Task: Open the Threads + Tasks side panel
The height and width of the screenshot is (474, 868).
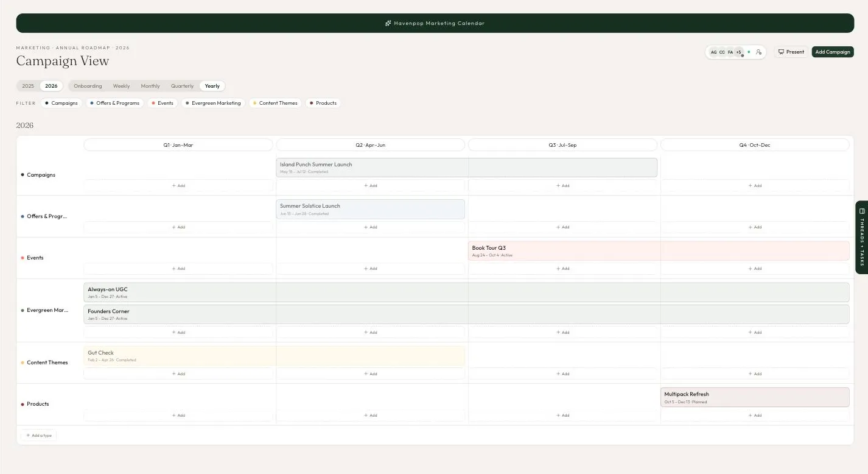Action: (x=861, y=238)
